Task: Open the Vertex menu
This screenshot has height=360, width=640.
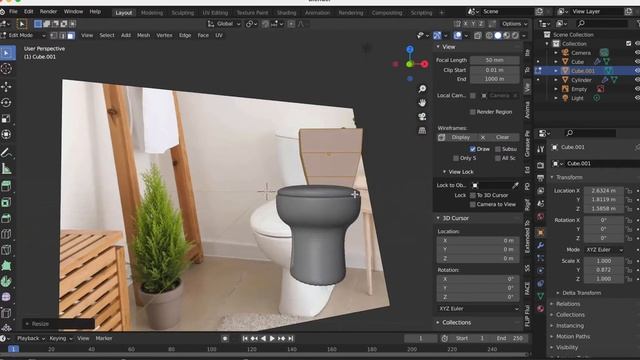Action: coord(164,36)
